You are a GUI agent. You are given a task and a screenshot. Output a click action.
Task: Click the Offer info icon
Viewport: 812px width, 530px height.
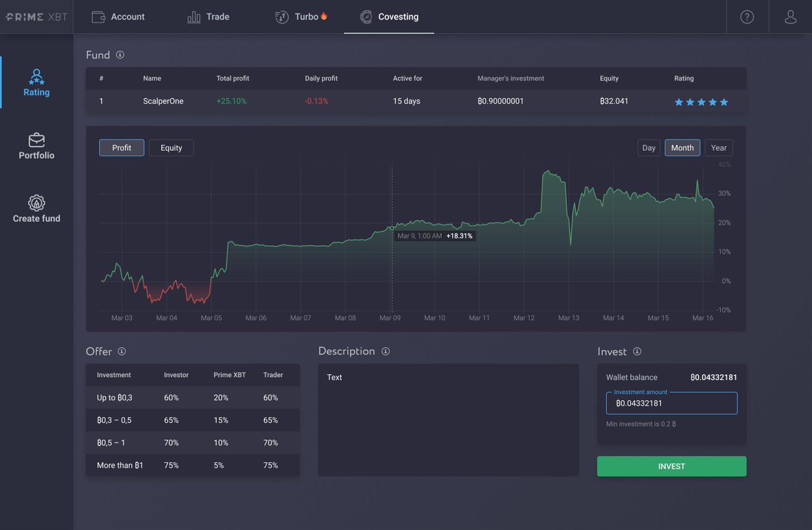coord(122,352)
